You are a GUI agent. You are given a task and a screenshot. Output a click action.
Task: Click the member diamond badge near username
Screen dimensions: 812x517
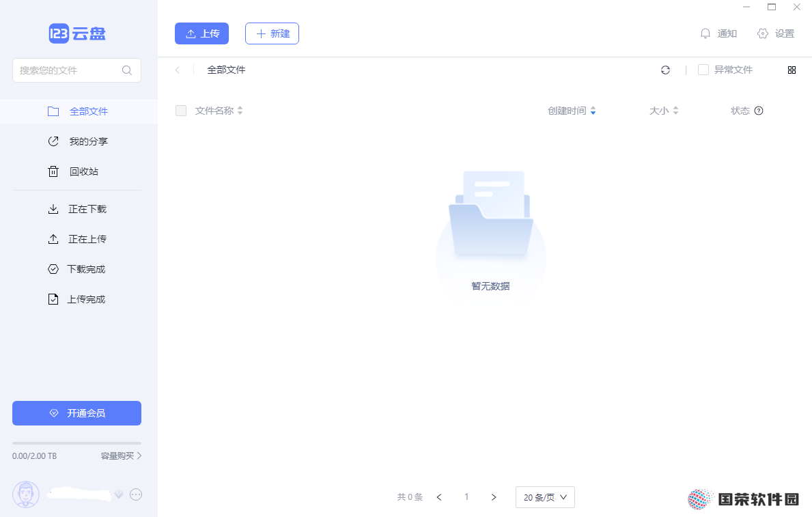click(x=119, y=494)
